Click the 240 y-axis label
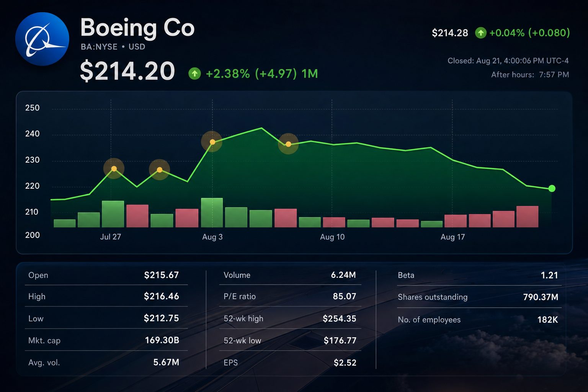This screenshot has width=588, height=392. point(33,134)
